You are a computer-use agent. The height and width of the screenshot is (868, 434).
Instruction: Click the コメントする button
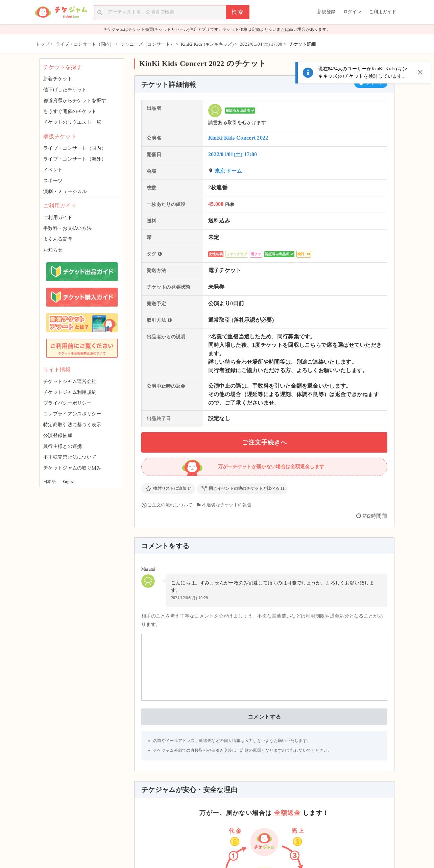(264, 717)
